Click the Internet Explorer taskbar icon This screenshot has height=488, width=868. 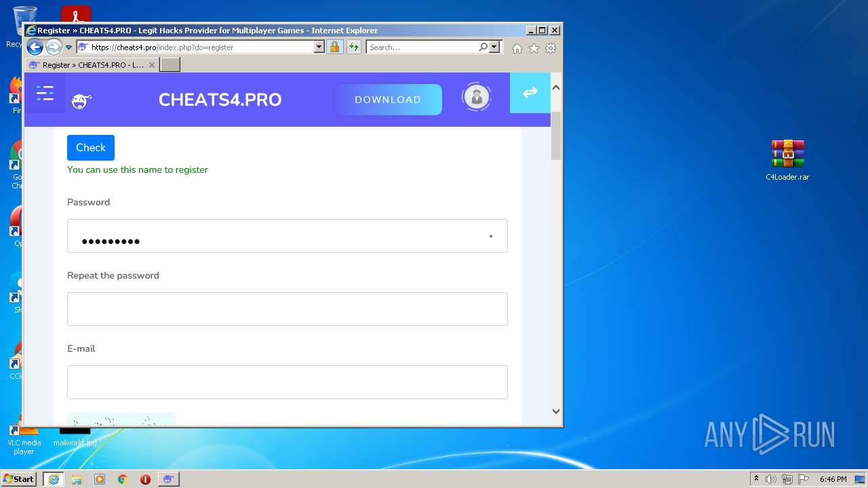pyautogui.click(x=54, y=479)
